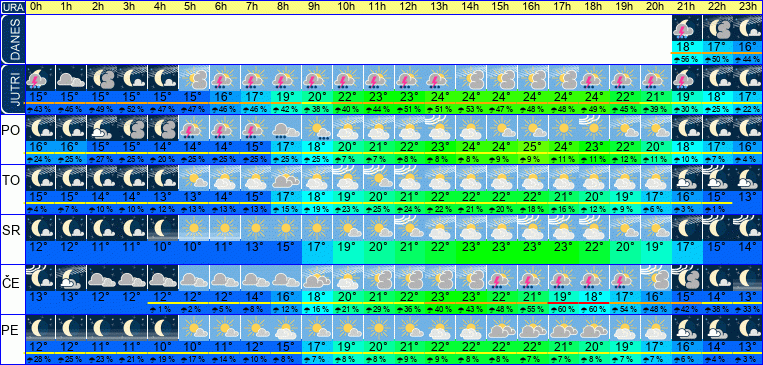The image size is (763, 365).
Task: Click SR 23h windy night icon
Action: pos(748,228)
